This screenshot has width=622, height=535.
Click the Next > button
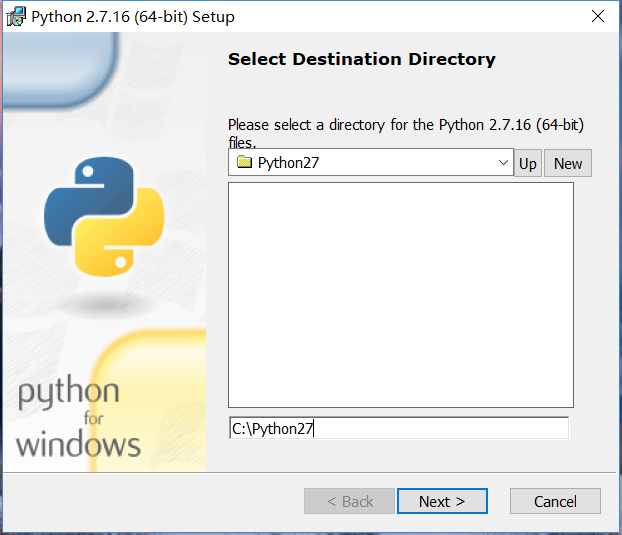click(442, 501)
